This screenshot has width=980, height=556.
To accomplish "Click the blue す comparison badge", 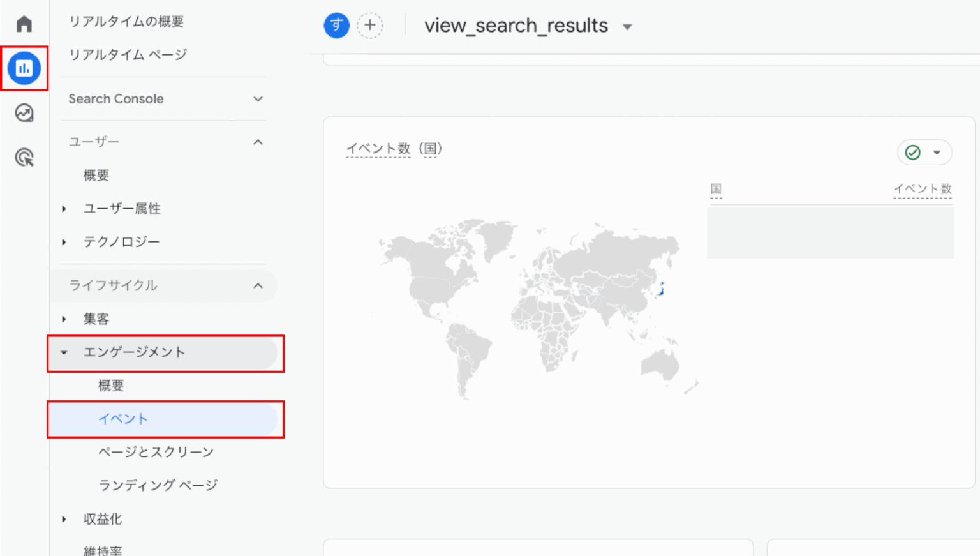I will tap(336, 26).
